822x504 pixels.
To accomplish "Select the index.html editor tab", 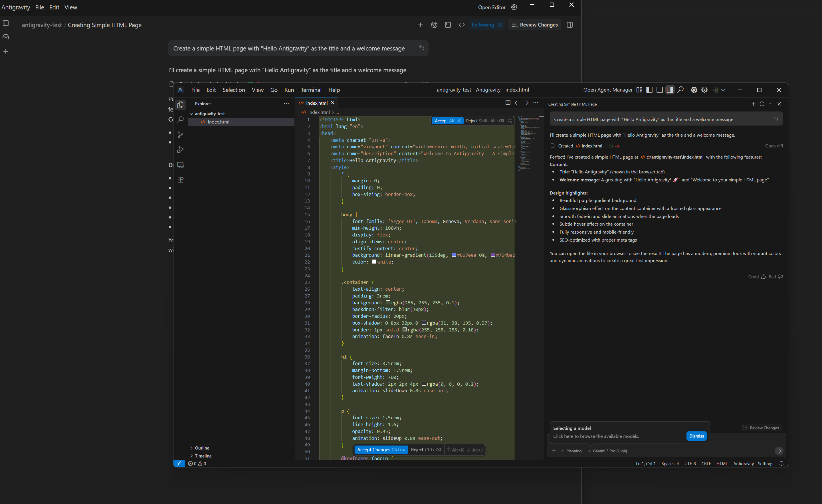I will [x=316, y=103].
